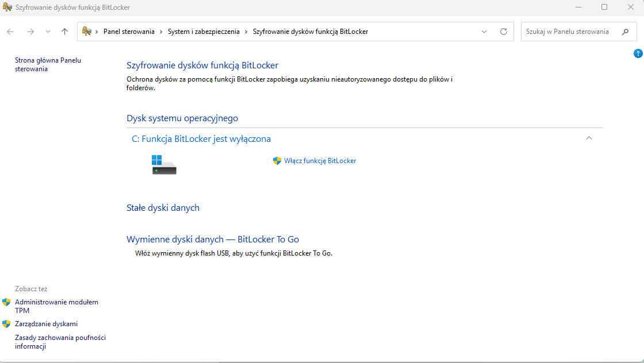The height and width of the screenshot is (363, 644).
Task: Click the Dysk systemu operacyjnego heading
Action: click(182, 118)
